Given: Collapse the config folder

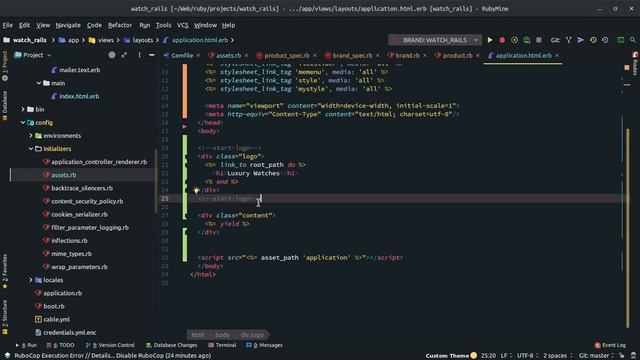Looking at the screenshot, I should [23, 122].
